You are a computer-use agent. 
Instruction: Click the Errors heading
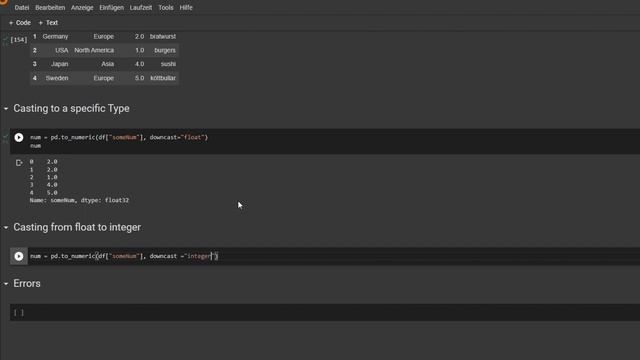[x=27, y=284]
